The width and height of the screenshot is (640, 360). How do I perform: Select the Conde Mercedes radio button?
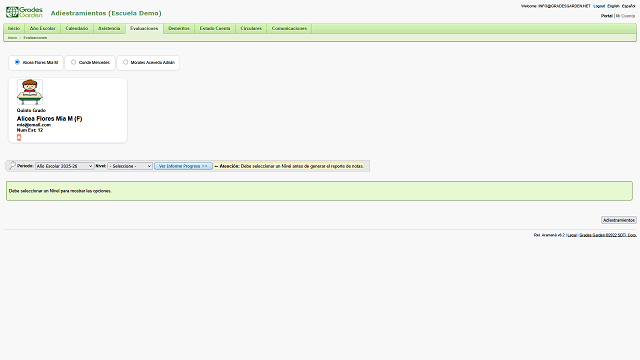pos(73,62)
